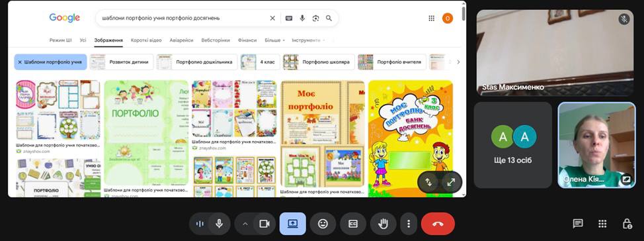Switch to the Режим ШІ tab
This screenshot has width=644, height=241.
[x=60, y=40]
